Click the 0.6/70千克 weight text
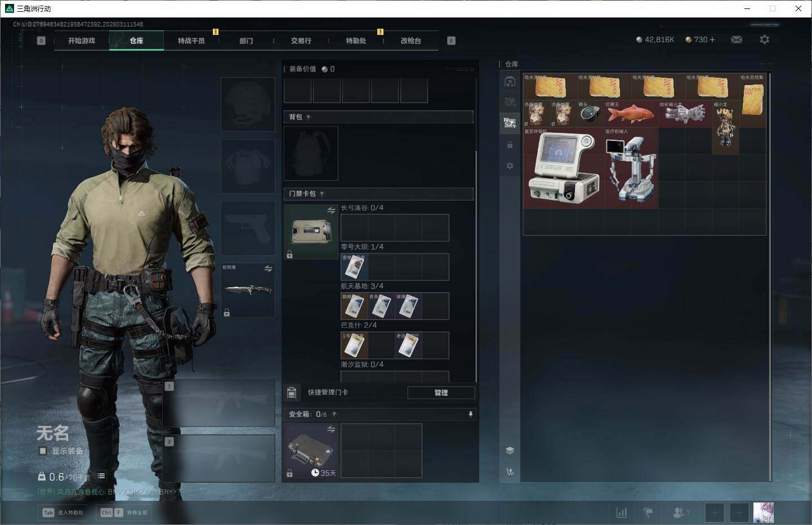The width and height of the screenshot is (812, 525). 69,477
